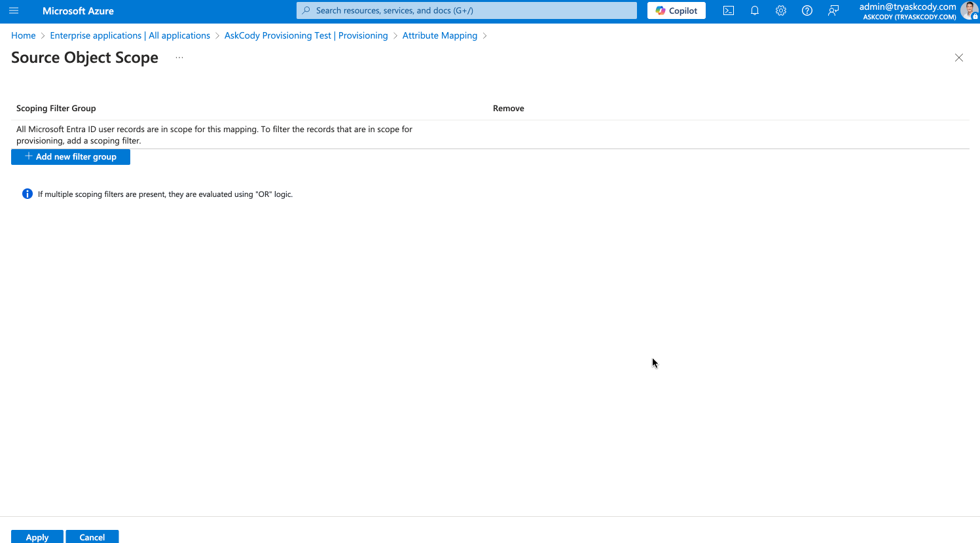Open the Support and troubleshooting help icon

click(807, 10)
